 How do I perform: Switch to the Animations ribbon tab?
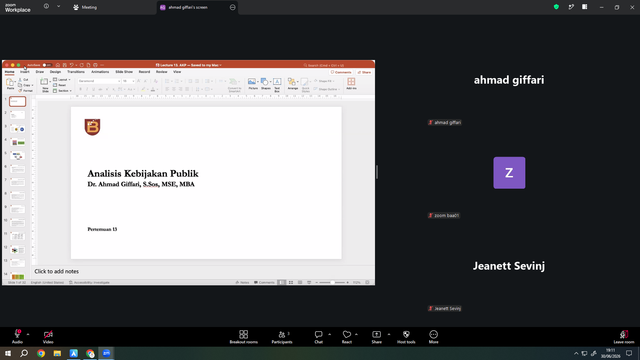tap(100, 72)
